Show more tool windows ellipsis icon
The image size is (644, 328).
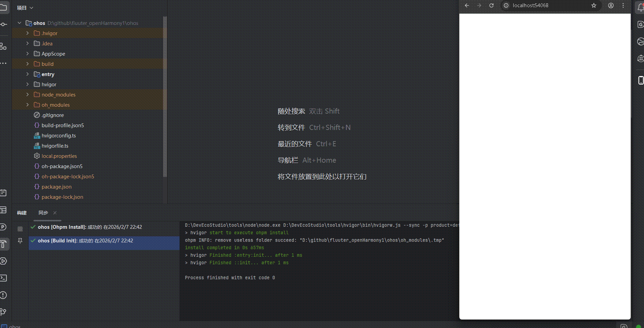coord(3,63)
